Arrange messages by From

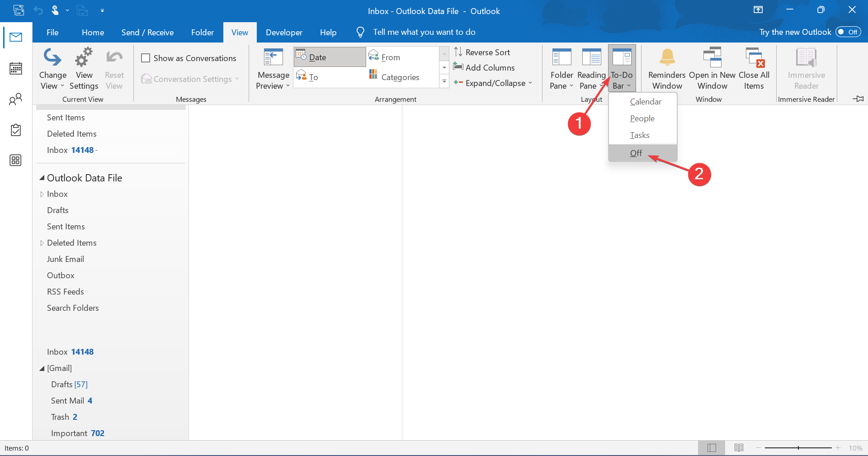coord(402,57)
